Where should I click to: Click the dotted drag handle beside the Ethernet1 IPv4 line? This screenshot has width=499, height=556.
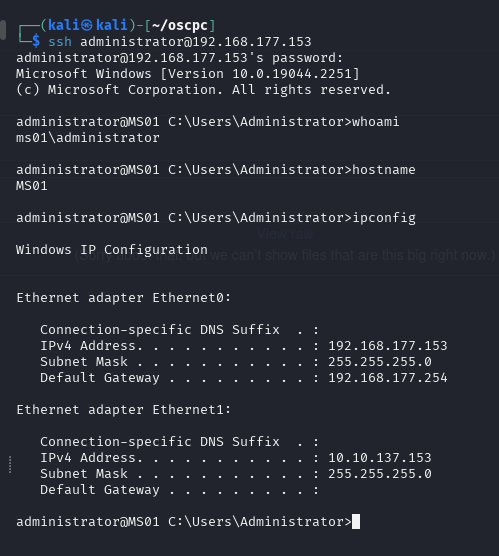point(10,465)
